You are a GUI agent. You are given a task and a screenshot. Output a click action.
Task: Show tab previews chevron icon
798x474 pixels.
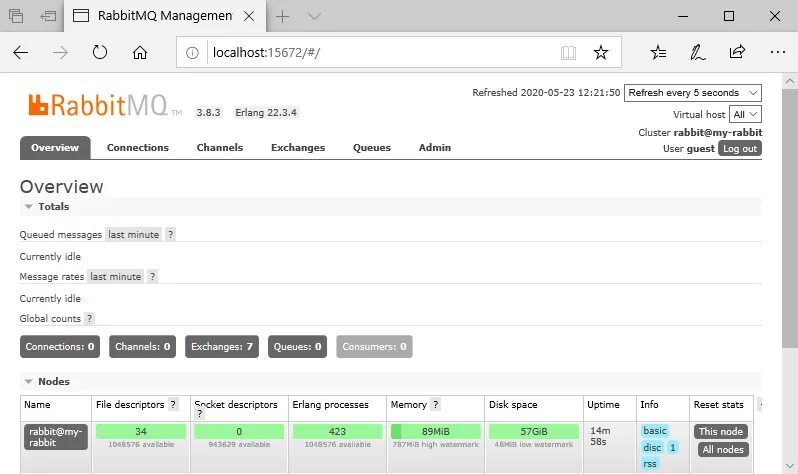tap(314, 16)
